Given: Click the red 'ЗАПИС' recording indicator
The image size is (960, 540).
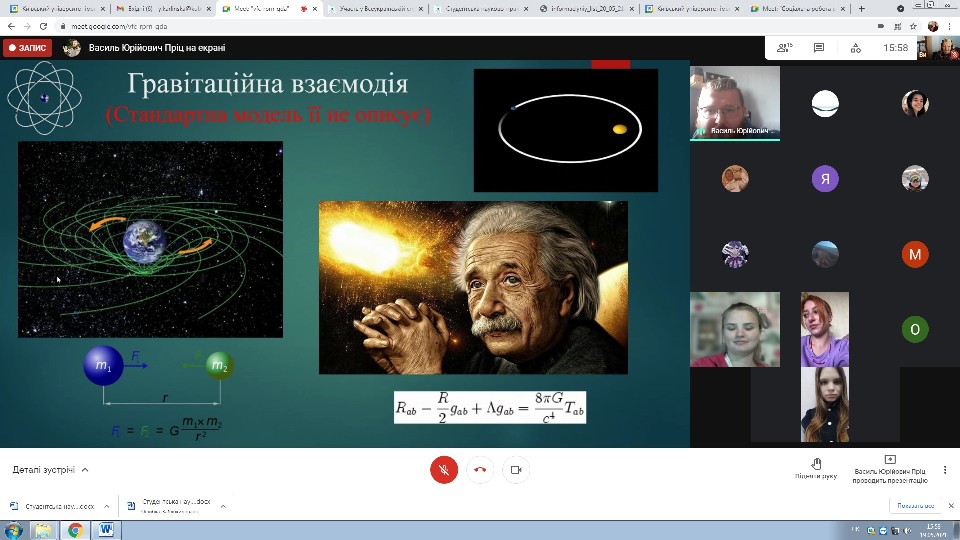Looking at the screenshot, I should [x=27, y=47].
